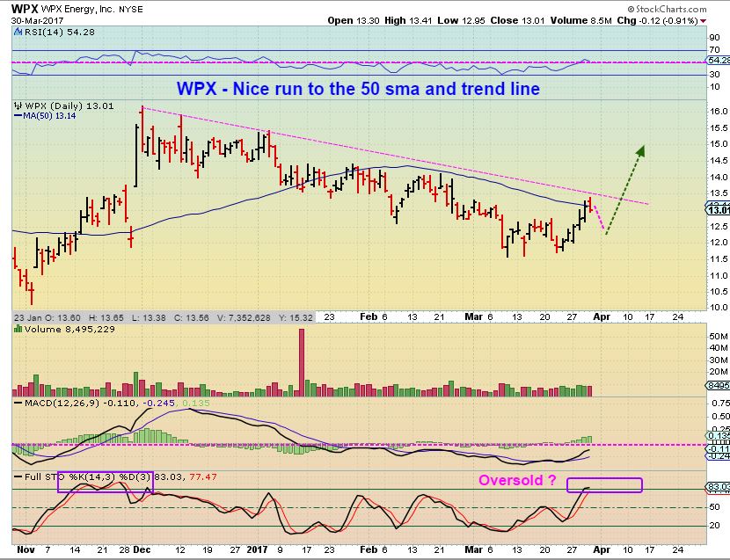Click the 'MA(50) 13.14' legend text

pyautogui.click(x=49, y=115)
